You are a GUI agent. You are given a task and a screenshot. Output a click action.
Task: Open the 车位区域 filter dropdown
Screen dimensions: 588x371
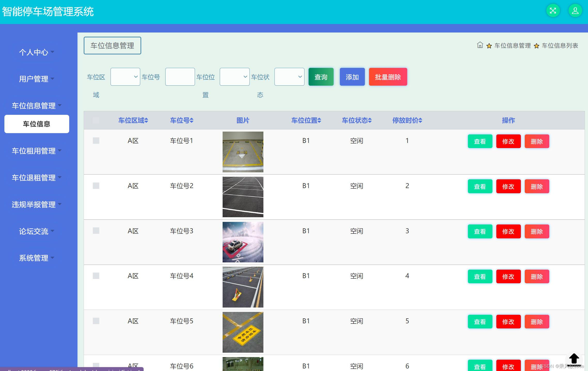click(125, 77)
